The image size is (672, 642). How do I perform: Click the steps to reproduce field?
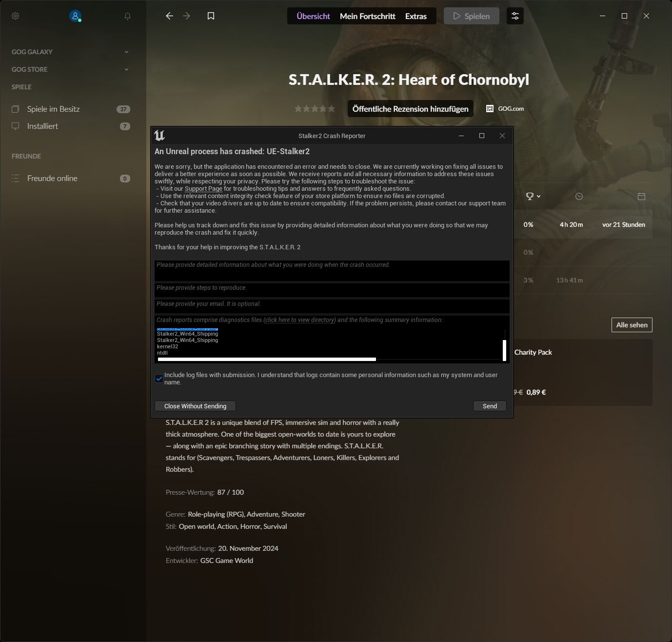pyautogui.click(x=332, y=290)
